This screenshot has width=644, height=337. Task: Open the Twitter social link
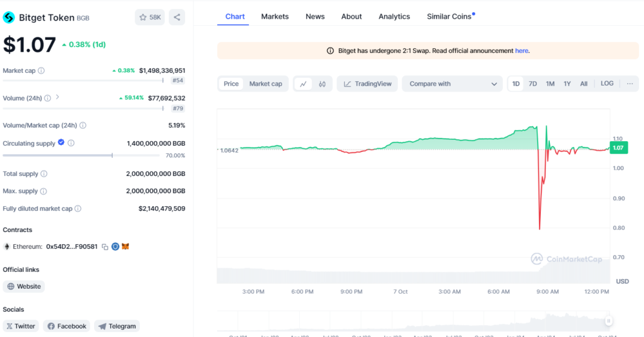pos(21,326)
